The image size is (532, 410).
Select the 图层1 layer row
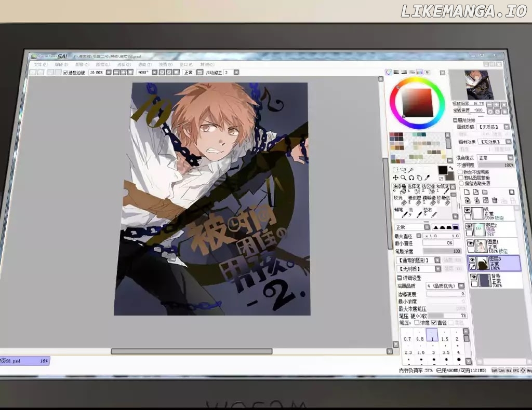(x=493, y=247)
